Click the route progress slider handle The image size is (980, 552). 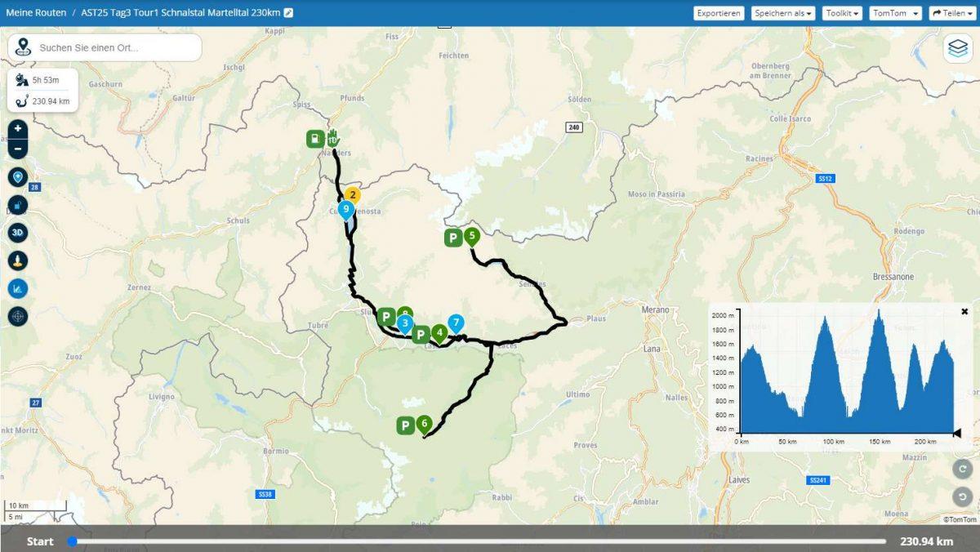[x=73, y=541]
